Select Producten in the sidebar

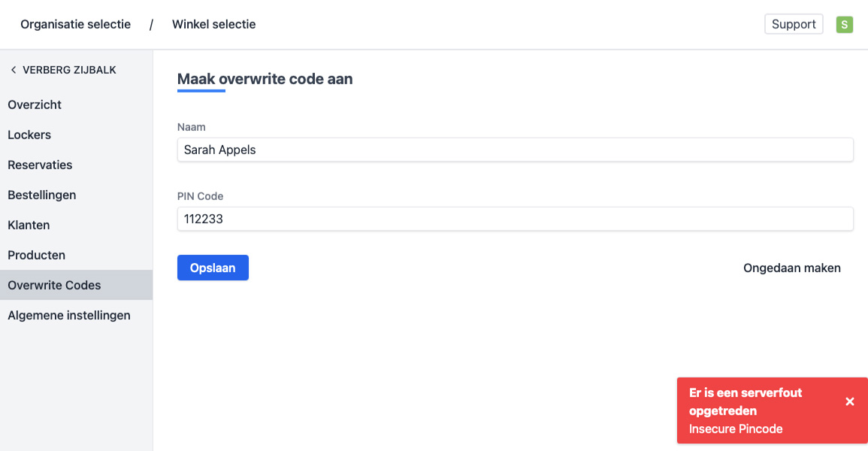point(37,255)
